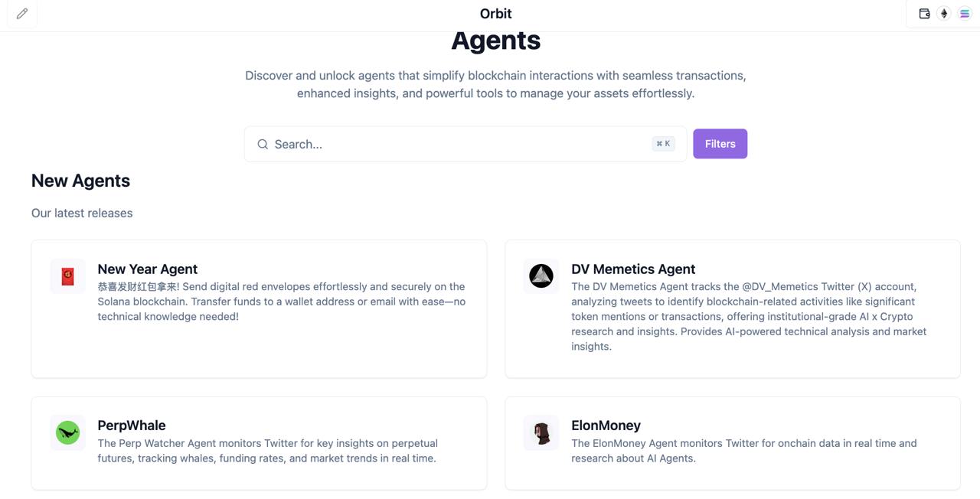Click the magnifier icon in search bar

pos(263,144)
